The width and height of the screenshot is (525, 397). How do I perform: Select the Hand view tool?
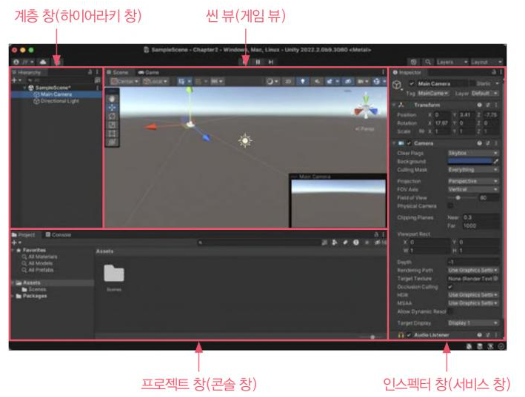point(112,99)
